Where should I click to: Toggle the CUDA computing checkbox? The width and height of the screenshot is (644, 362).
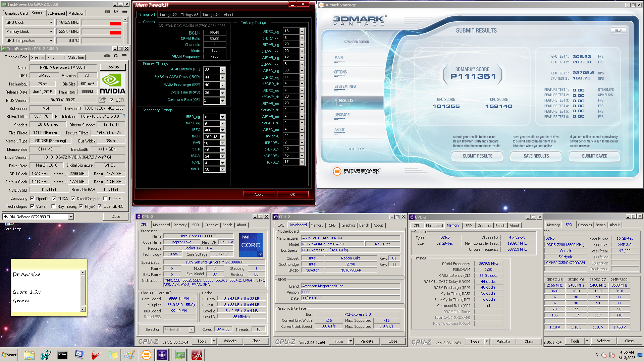click(54, 198)
